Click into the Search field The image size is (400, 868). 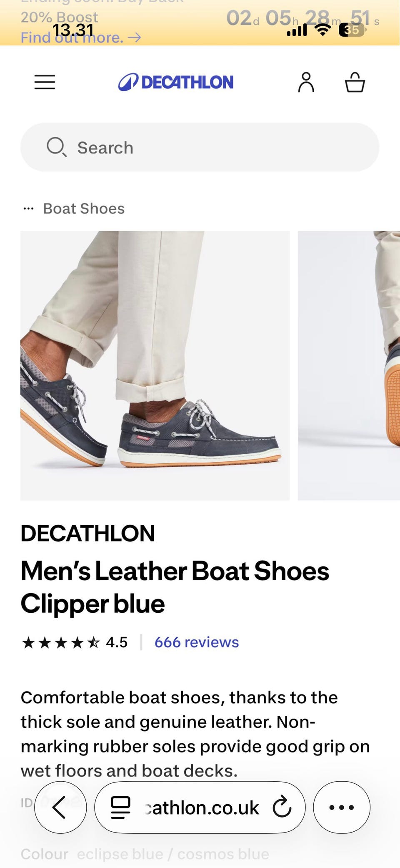200,147
